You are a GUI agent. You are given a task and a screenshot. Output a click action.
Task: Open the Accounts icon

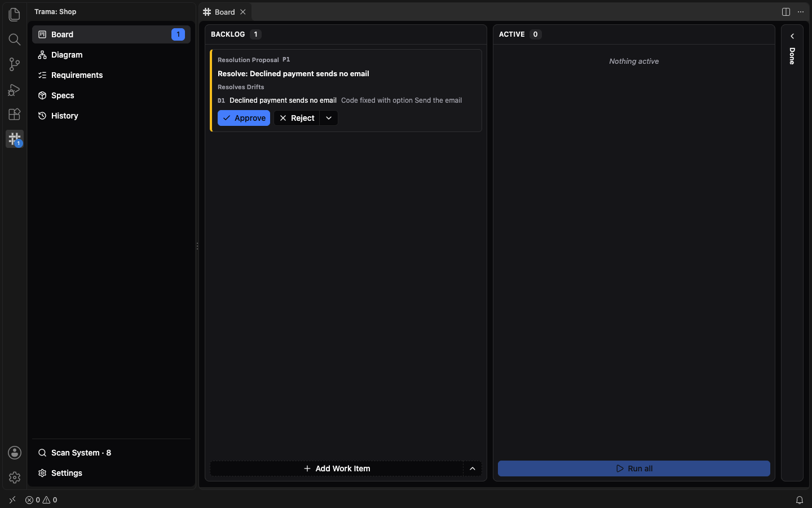coord(15,453)
